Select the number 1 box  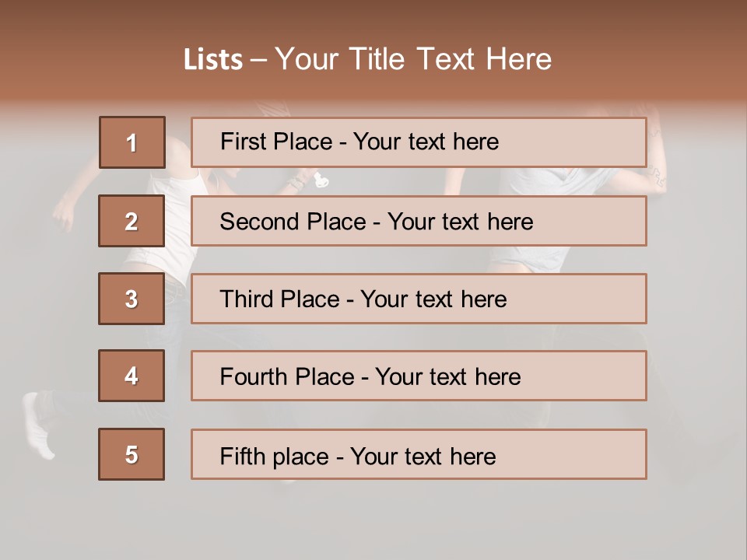coord(132,142)
